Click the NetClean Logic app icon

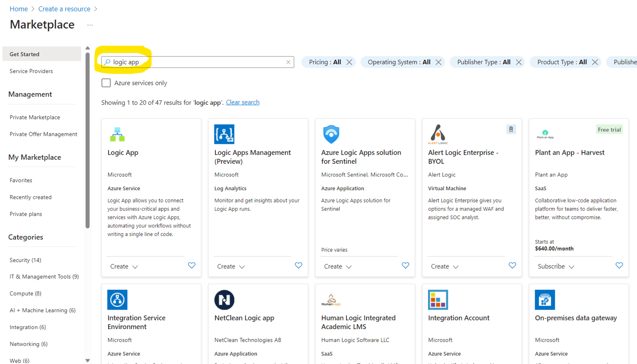pyautogui.click(x=224, y=300)
